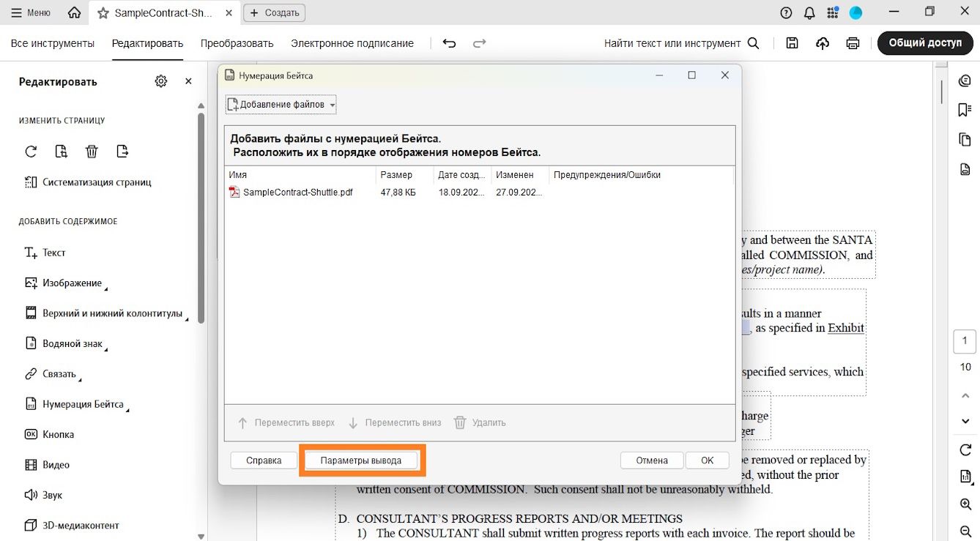This screenshot has width=980, height=541.
Task: Open the Электронное подписание tab
Action: point(352,43)
